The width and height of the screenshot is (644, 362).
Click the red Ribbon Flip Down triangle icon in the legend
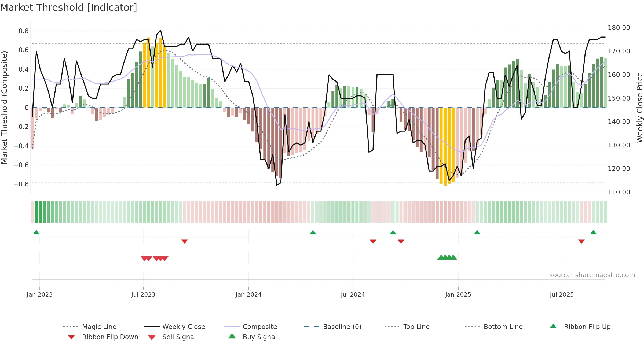[x=71, y=337]
